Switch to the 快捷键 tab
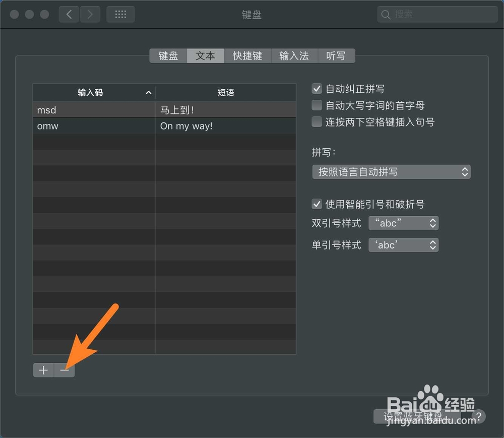Screen dimensions: 504x438 click(x=247, y=55)
